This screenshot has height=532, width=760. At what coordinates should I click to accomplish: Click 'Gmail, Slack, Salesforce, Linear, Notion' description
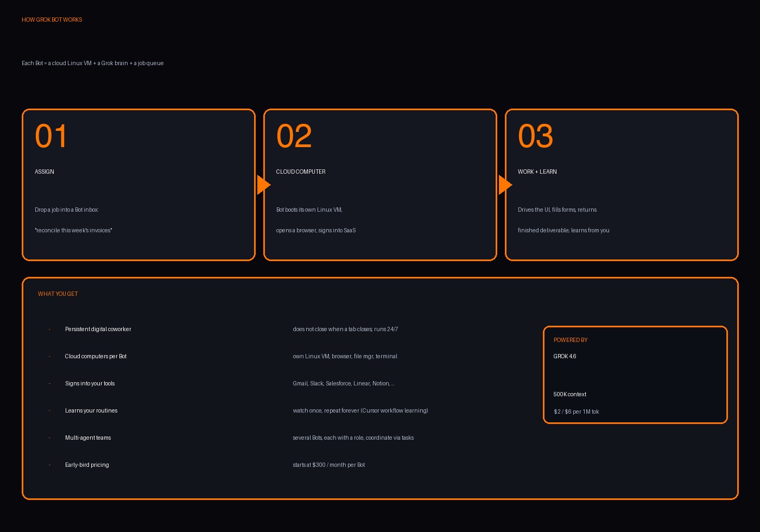[x=344, y=383]
